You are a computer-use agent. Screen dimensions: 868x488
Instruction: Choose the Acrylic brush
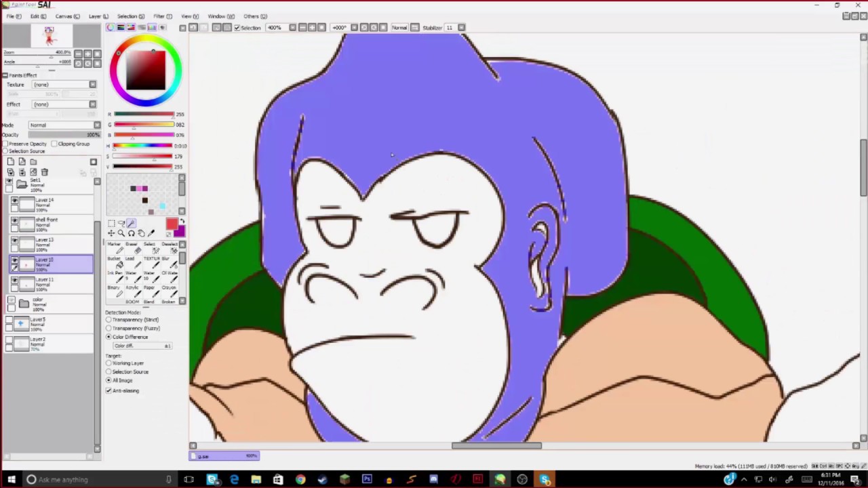[133, 291]
